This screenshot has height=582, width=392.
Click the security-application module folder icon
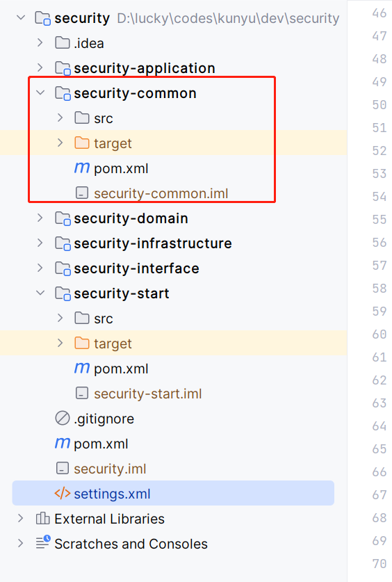(63, 68)
